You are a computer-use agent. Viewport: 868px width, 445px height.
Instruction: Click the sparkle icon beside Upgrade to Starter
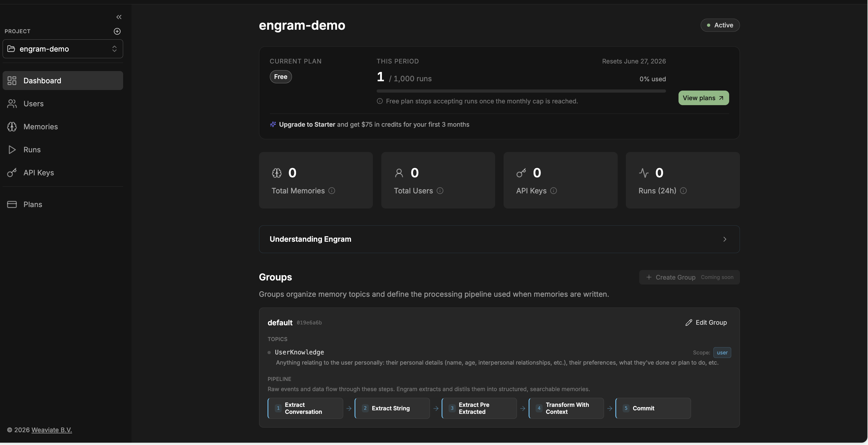[273, 124]
